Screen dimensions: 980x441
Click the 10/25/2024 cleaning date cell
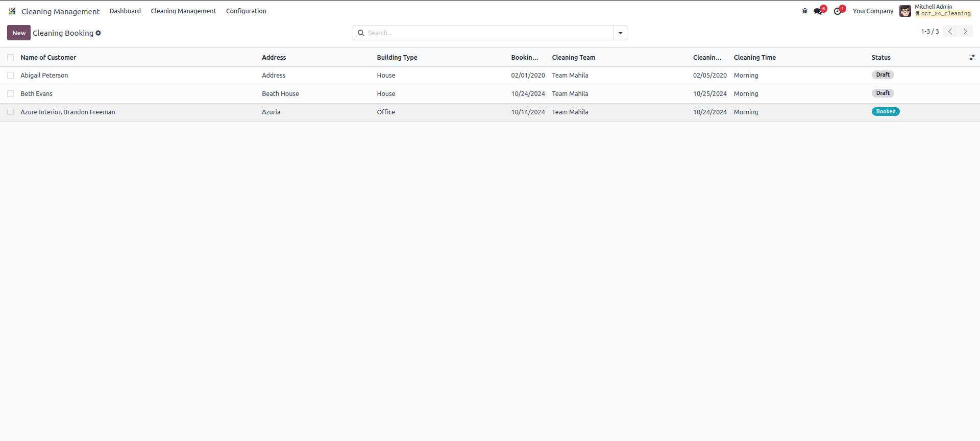click(x=710, y=94)
